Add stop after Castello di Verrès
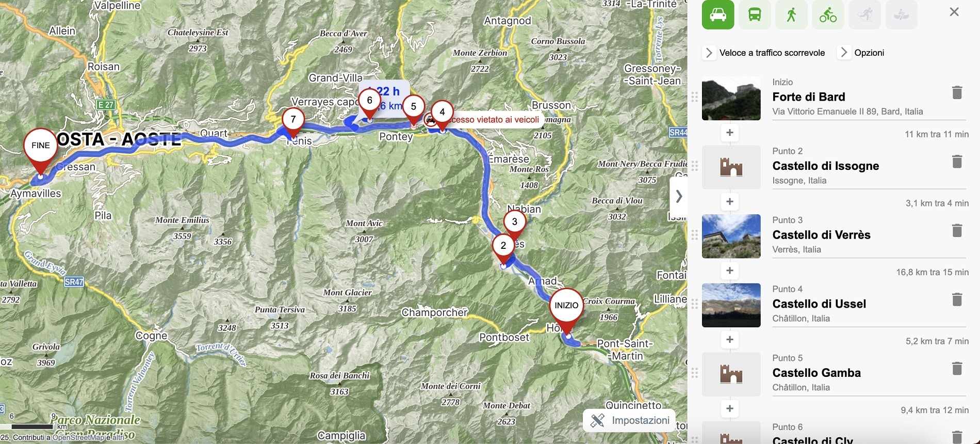This screenshot has width=980, height=444. pos(730,271)
